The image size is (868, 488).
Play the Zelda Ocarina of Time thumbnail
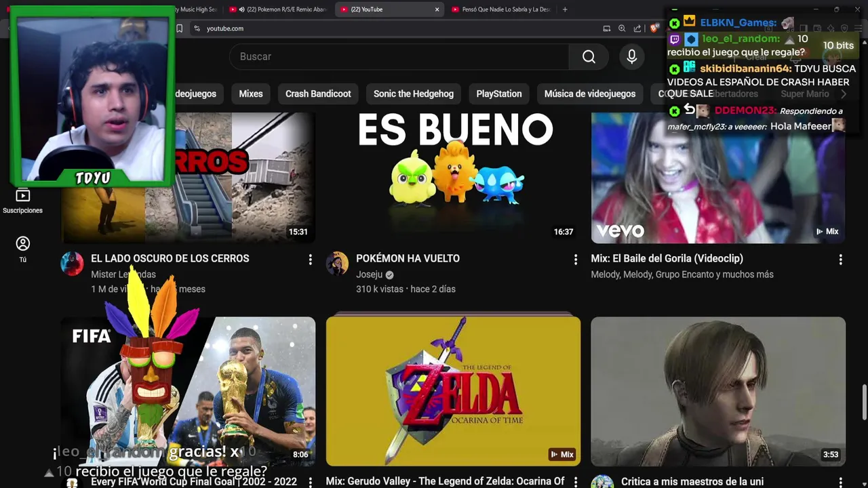point(453,391)
